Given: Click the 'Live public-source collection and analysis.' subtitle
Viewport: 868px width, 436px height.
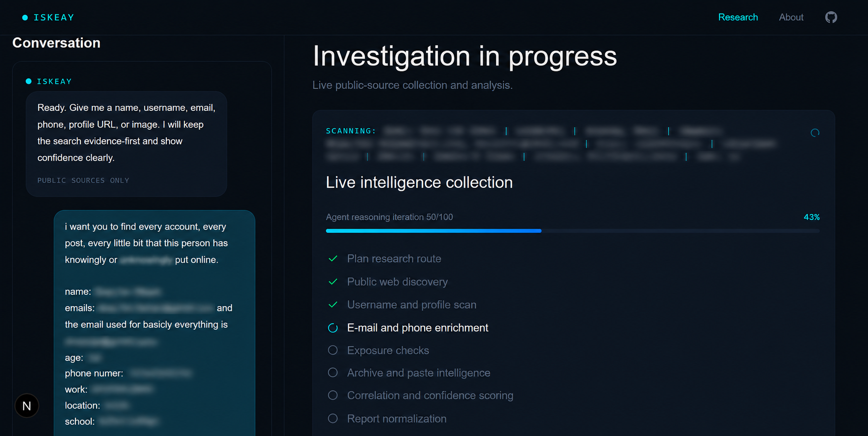Looking at the screenshot, I should click(x=412, y=85).
